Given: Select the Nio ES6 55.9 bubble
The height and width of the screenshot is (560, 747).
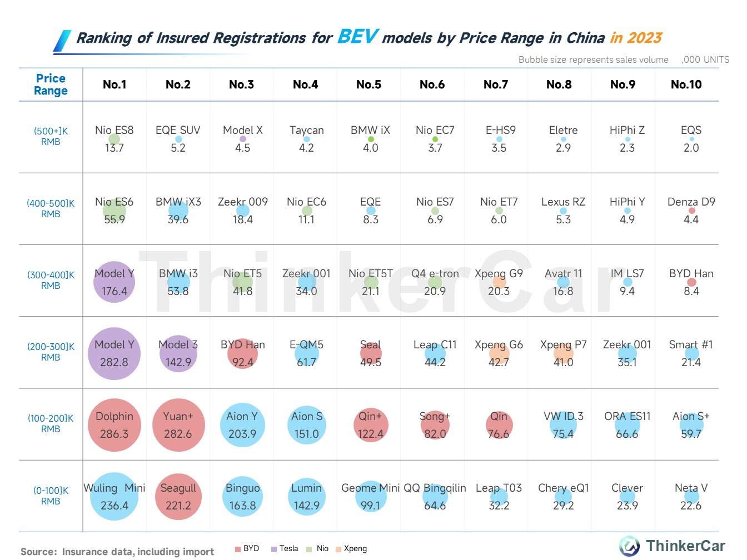Looking at the screenshot, I should pyautogui.click(x=114, y=211).
